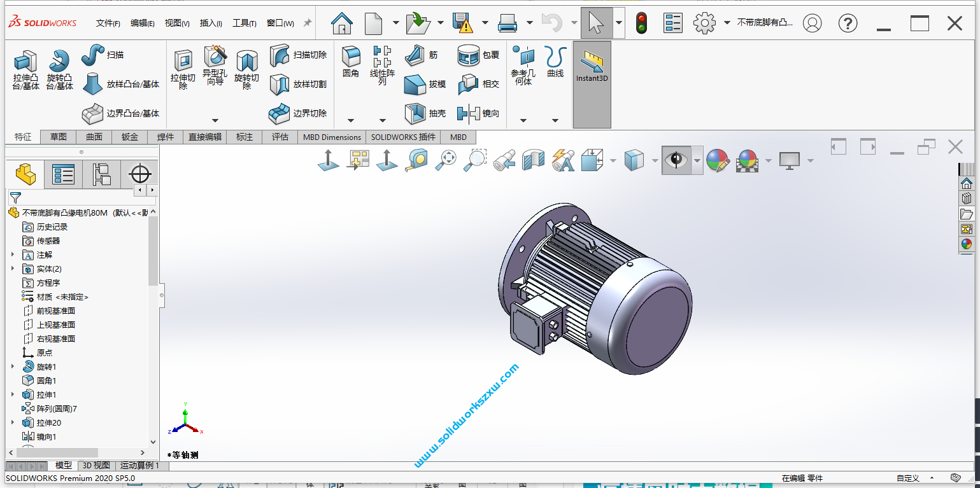
Task: Select the 扫描切除 (Swept Cut) tool
Action: pos(297,55)
